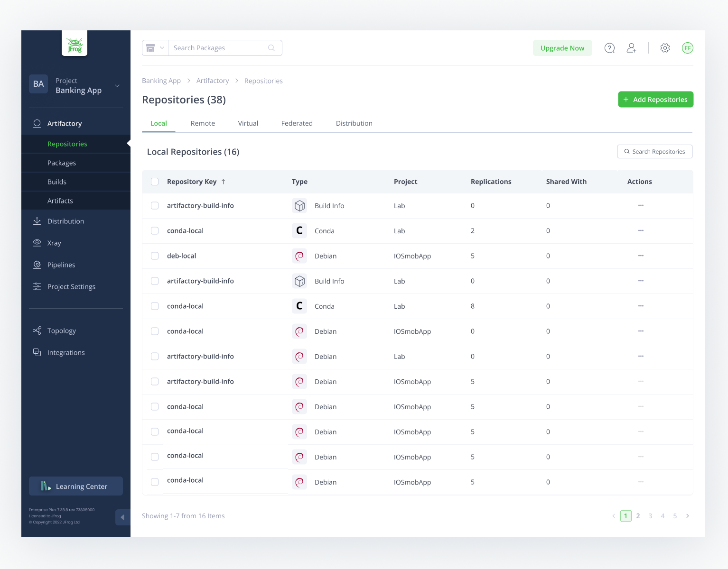Screen dimensions: 728x569
Task: Open the settings gear icon
Action: pyautogui.click(x=665, y=48)
